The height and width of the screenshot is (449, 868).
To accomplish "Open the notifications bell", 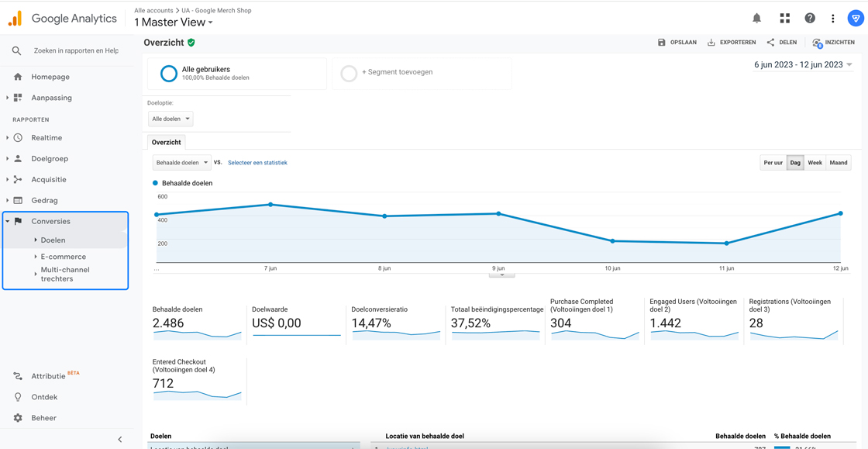I will (x=756, y=19).
